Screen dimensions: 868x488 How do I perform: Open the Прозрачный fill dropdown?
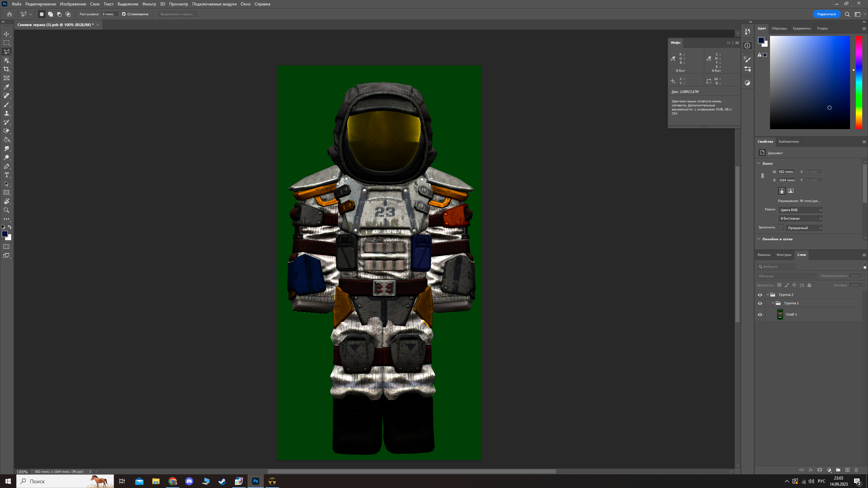click(x=804, y=228)
